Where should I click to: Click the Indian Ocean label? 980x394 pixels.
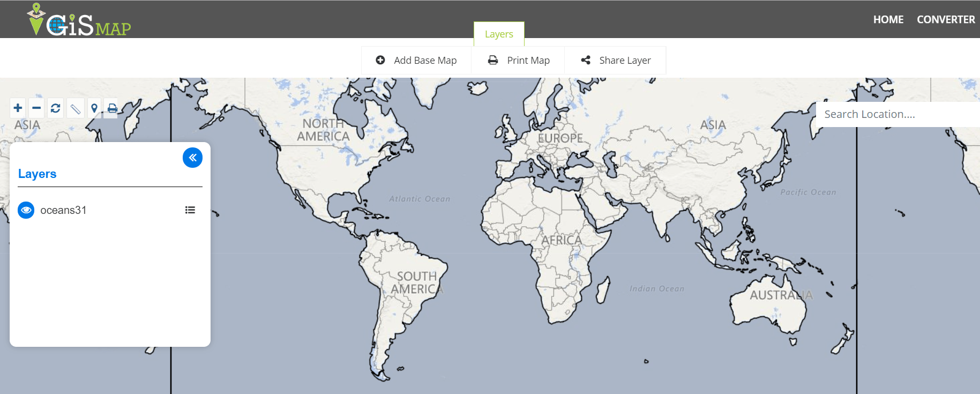point(657,289)
